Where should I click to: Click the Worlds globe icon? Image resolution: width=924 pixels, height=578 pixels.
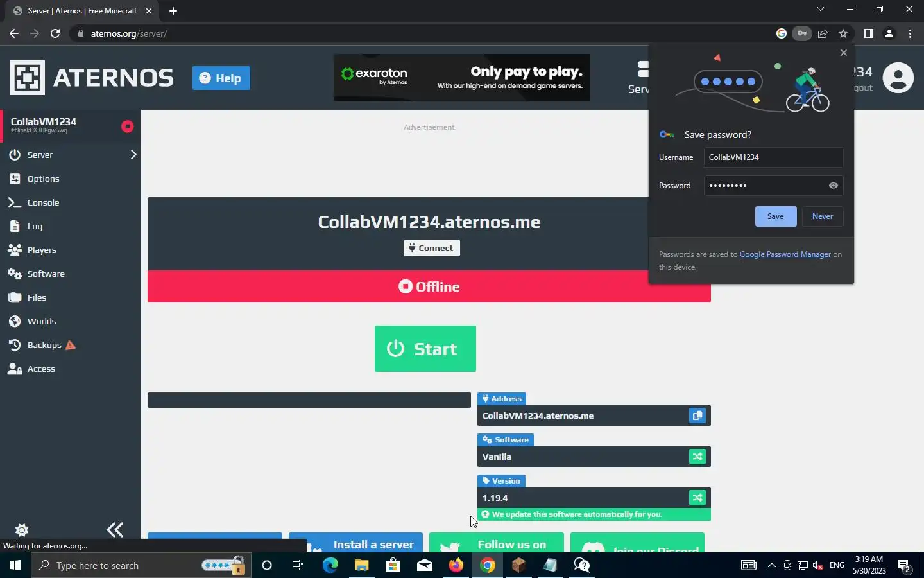click(x=15, y=321)
